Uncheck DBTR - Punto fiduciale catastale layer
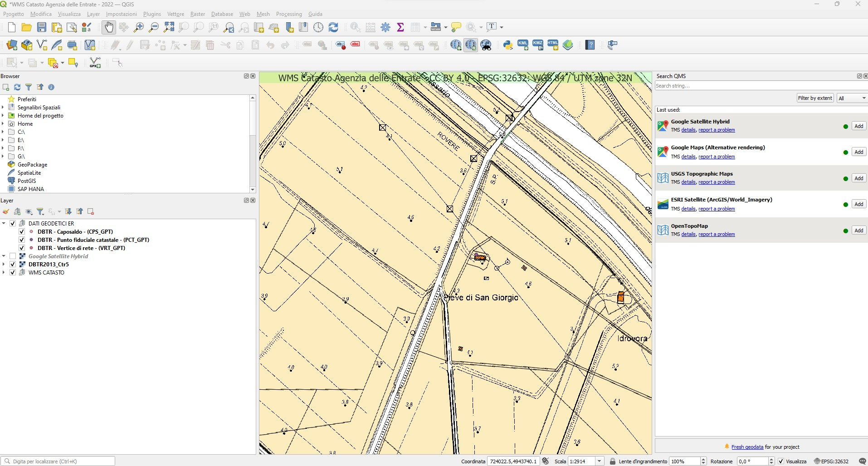Image resolution: width=868 pixels, height=466 pixels. click(x=22, y=240)
